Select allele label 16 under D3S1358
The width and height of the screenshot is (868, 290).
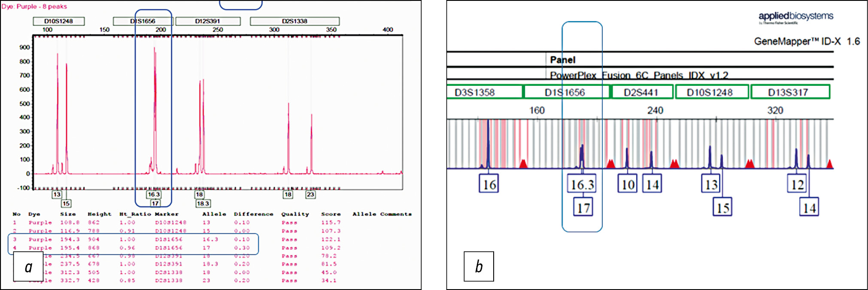(x=489, y=184)
